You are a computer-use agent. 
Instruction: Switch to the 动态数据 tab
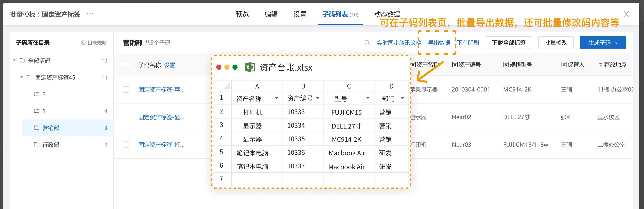coord(387,14)
